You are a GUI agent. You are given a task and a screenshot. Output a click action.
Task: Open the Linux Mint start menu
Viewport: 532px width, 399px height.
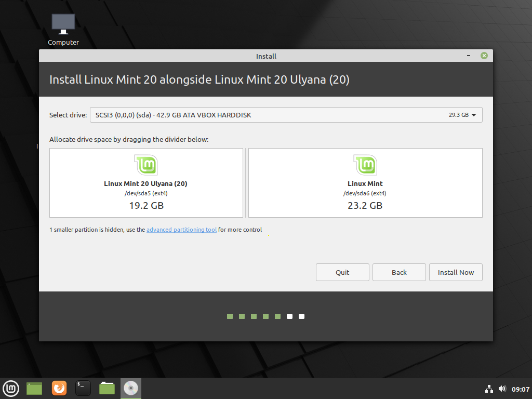[x=11, y=389]
